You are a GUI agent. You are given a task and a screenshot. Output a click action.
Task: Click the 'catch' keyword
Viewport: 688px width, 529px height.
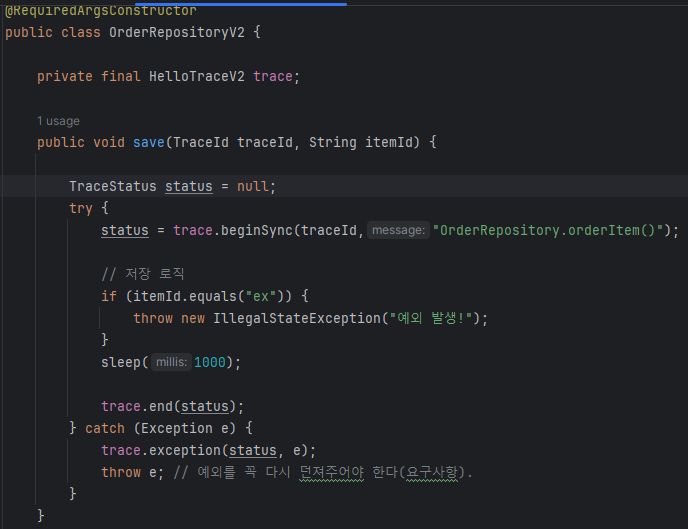coord(105,428)
